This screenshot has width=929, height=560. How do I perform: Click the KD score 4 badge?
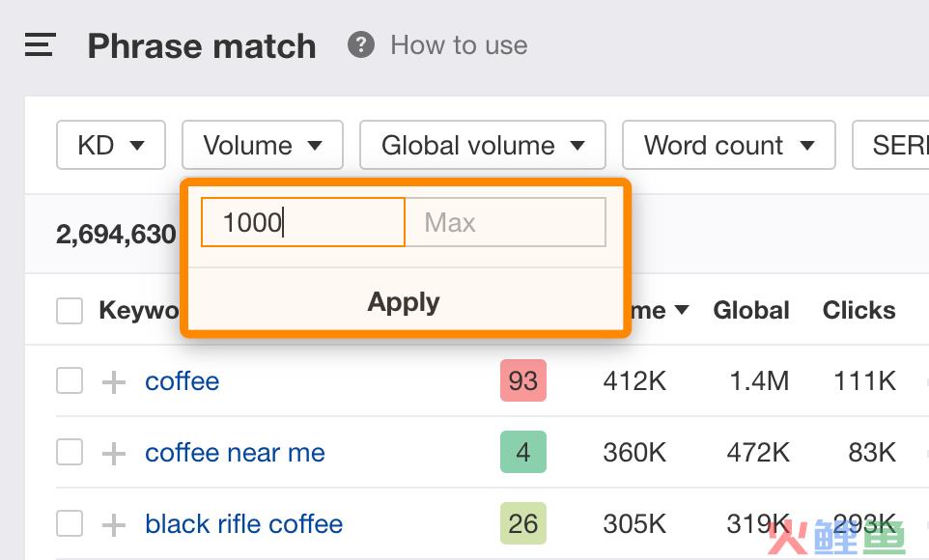coord(523,452)
